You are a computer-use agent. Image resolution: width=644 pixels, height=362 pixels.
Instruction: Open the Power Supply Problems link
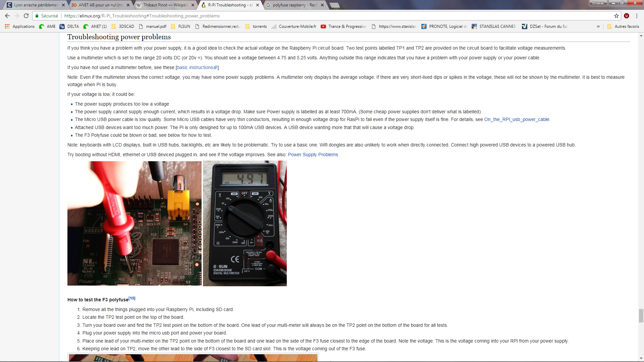[x=313, y=155]
